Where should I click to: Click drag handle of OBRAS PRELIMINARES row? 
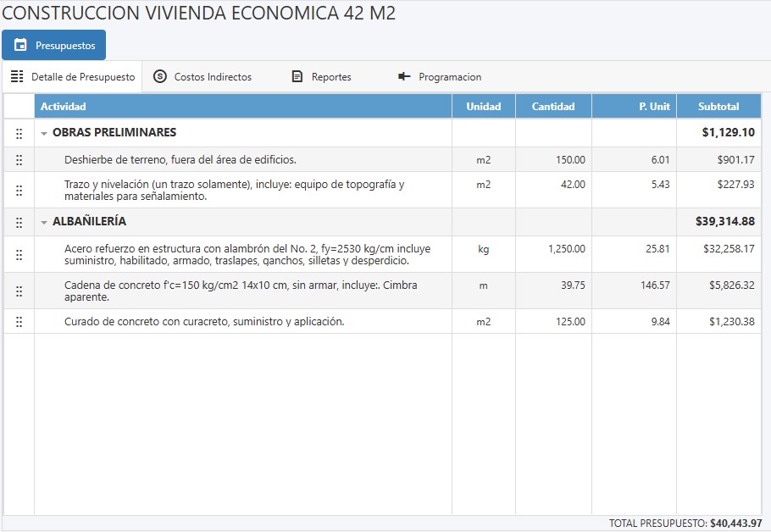click(19, 133)
